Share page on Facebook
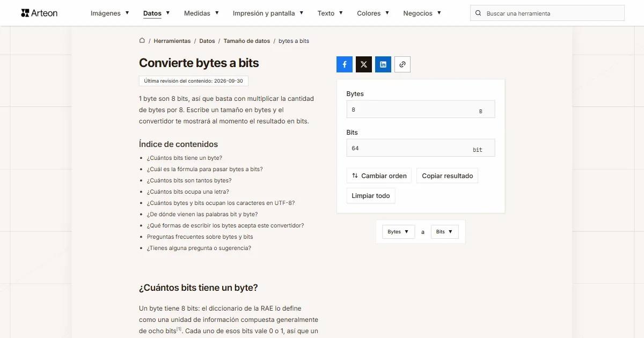This screenshot has height=338, width=644. pyautogui.click(x=345, y=64)
